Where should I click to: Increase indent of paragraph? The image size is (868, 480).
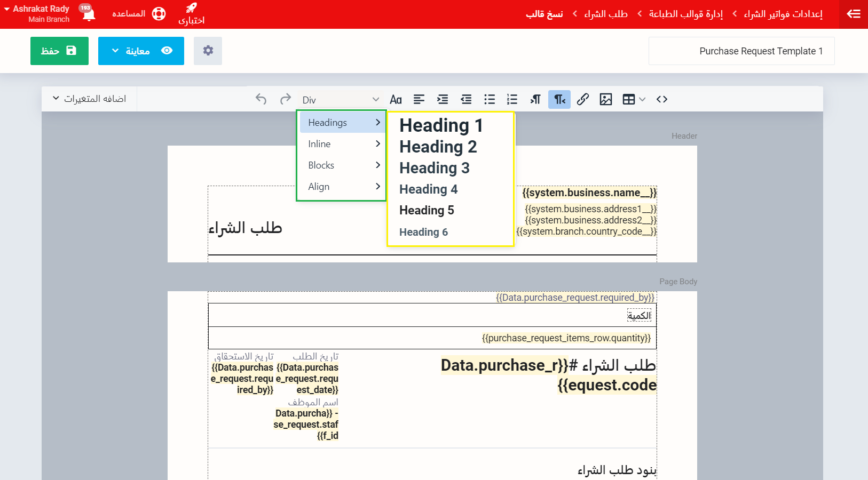coord(443,99)
